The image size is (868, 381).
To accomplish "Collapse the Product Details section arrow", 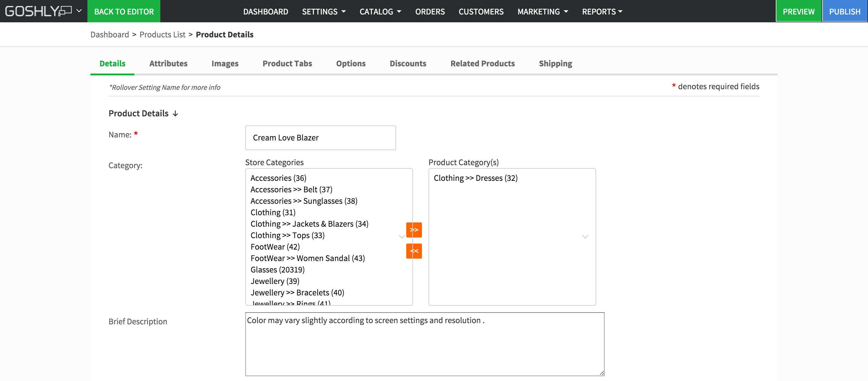I will (175, 114).
